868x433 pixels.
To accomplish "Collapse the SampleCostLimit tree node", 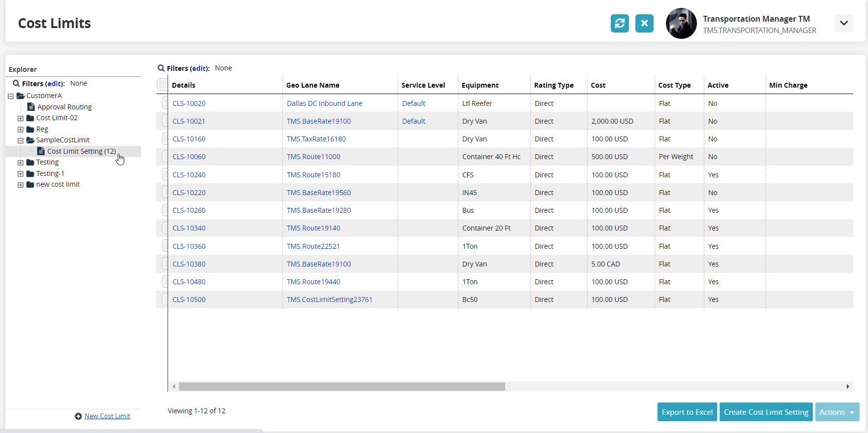I will click(x=21, y=140).
